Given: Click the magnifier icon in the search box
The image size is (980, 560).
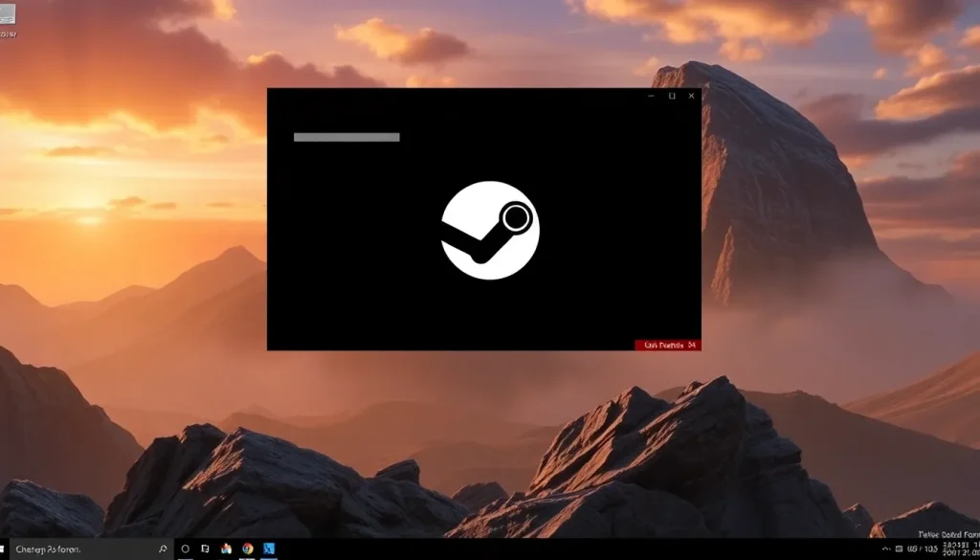Looking at the screenshot, I should click(x=163, y=549).
